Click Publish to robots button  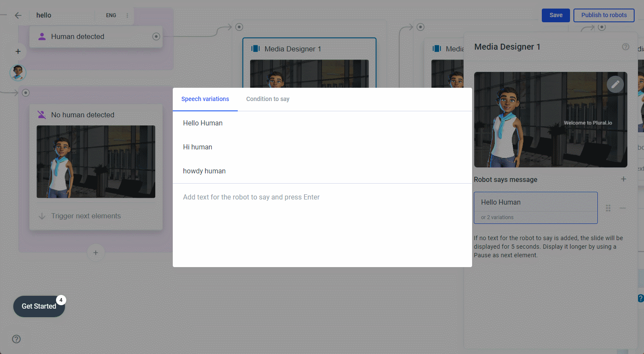(x=604, y=15)
